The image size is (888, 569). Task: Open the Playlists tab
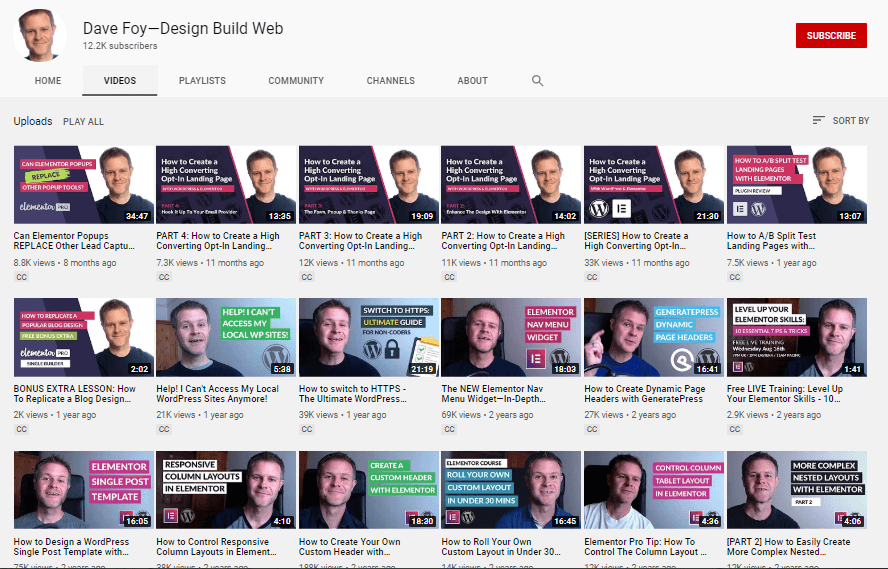202,80
